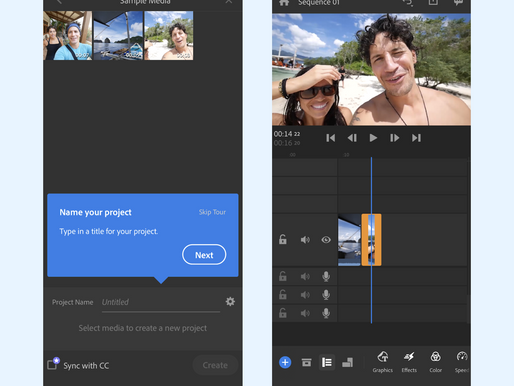514x386 pixels.
Task: Click the Project Name Untitled field
Action: pos(161,302)
